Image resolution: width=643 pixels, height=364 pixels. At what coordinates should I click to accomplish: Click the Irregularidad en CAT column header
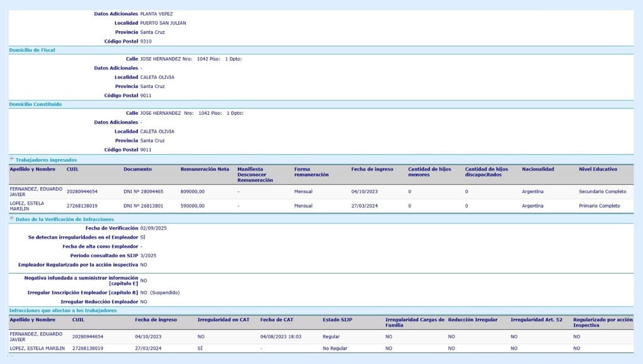tap(223, 320)
